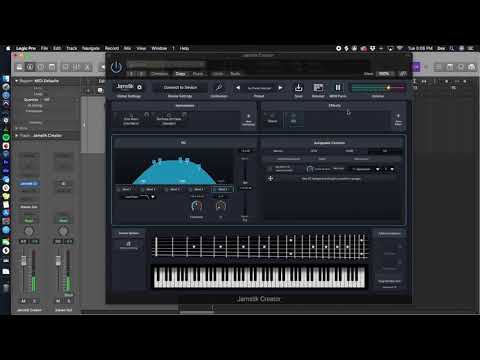480x360 pixels.
Task: Open Logic Editors scissors icon
Action: click(x=87, y=67)
